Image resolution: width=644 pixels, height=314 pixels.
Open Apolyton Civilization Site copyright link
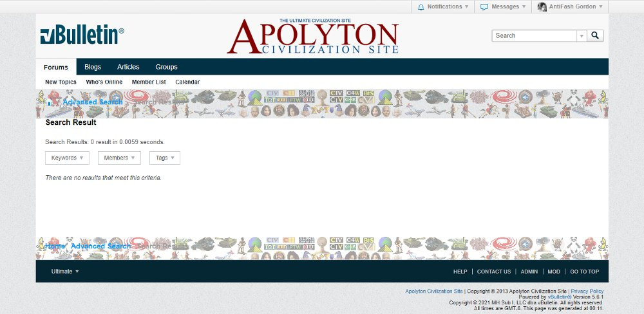pyautogui.click(x=433, y=291)
